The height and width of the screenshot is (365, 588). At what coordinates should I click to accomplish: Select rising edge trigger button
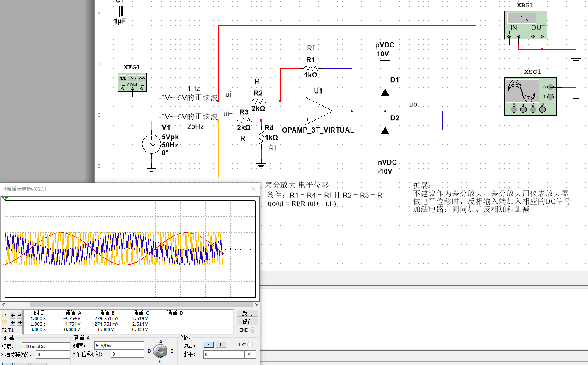click(209, 344)
